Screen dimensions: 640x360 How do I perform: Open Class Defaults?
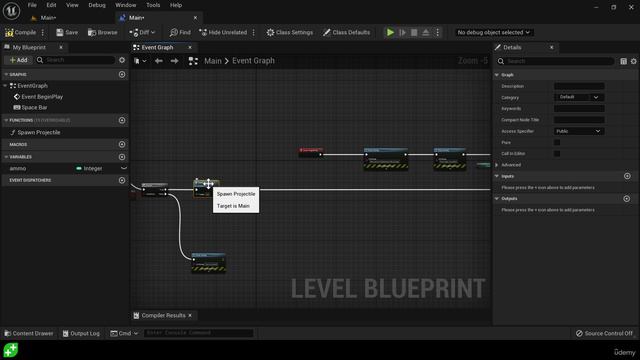346,32
